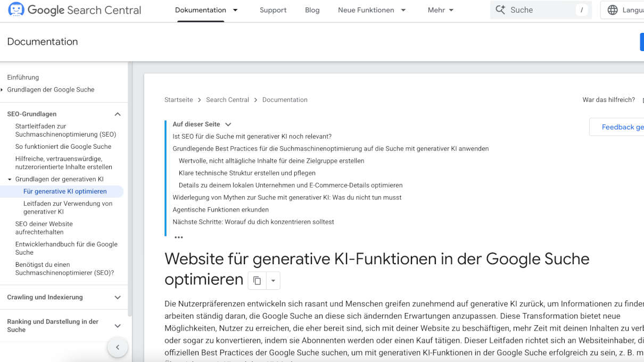This screenshot has height=362, width=644.
Task: Click 'War das hilfreich?' text
Action: (x=609, y=100)
